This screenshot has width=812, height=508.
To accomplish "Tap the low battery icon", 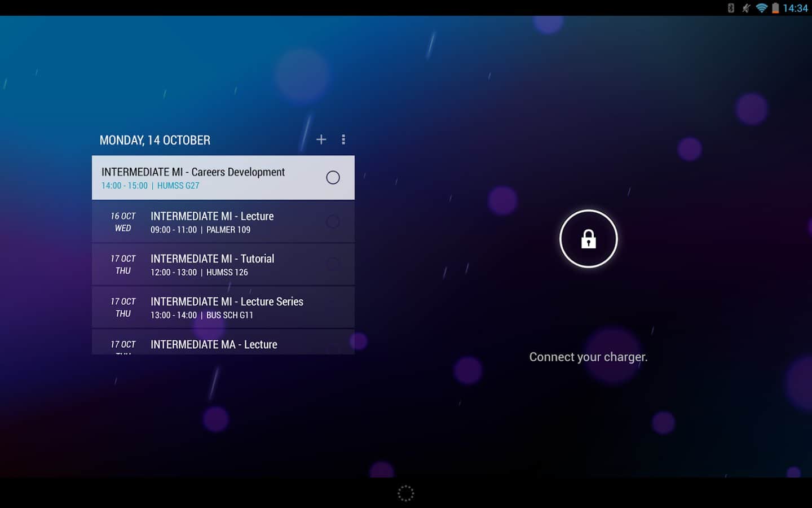I will point(775,8).
